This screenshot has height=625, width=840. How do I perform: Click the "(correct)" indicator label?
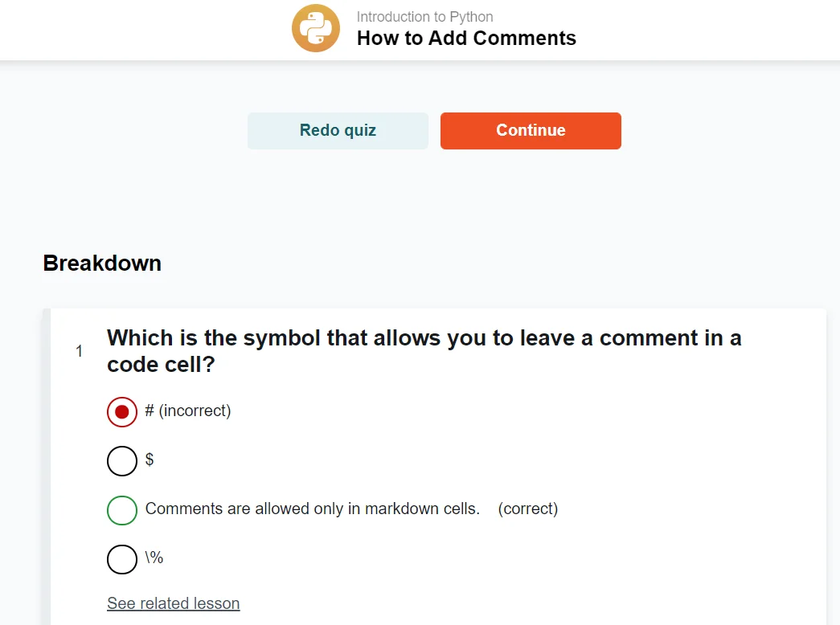coord(528,509)
